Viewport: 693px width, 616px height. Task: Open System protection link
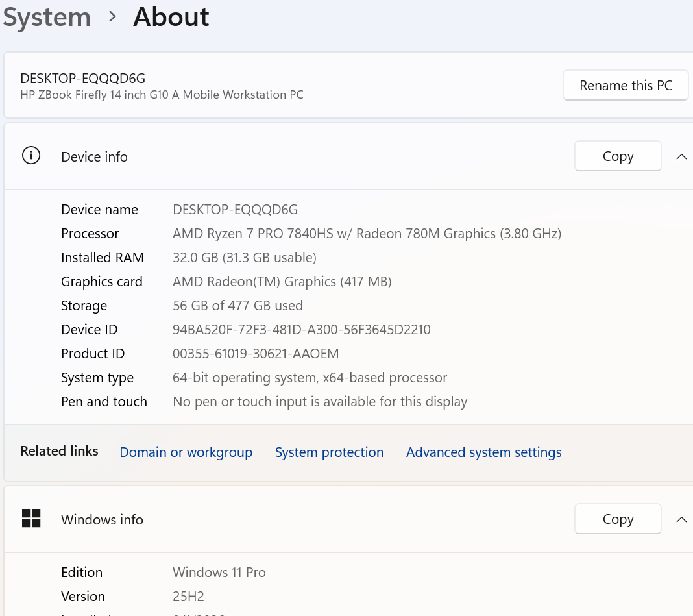(329, 452)
